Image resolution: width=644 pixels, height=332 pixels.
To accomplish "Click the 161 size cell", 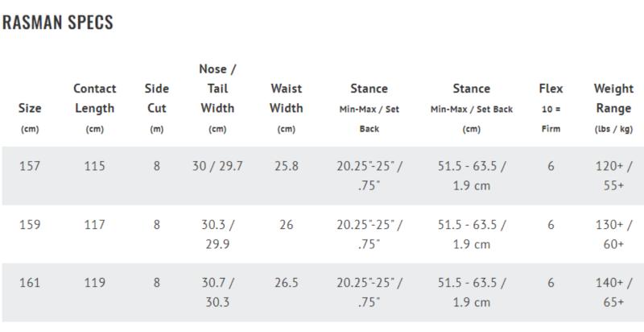I will tap(30, 283).
